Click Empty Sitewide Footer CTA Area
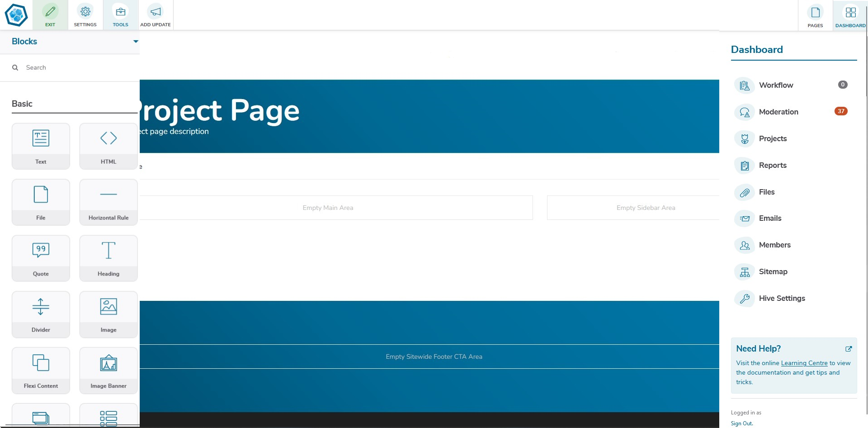 pyautogui.click(x=429, y=357)
